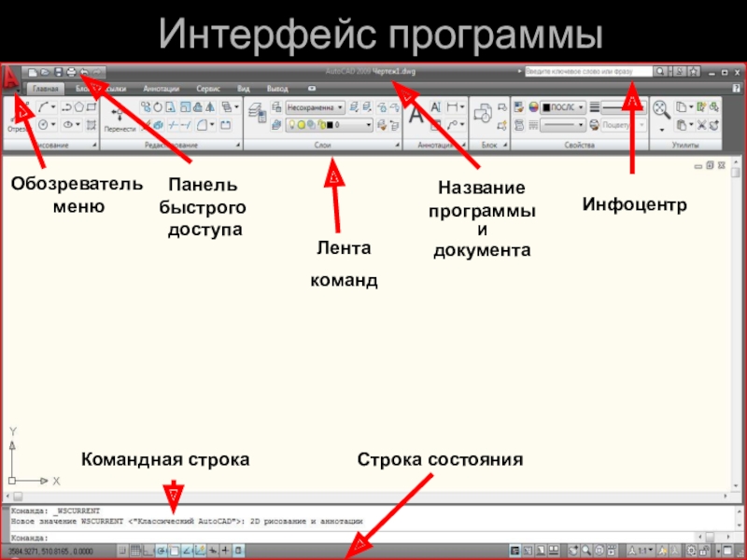Select the Rotate tool
This screenshot has width=747, height=560.
158,107
